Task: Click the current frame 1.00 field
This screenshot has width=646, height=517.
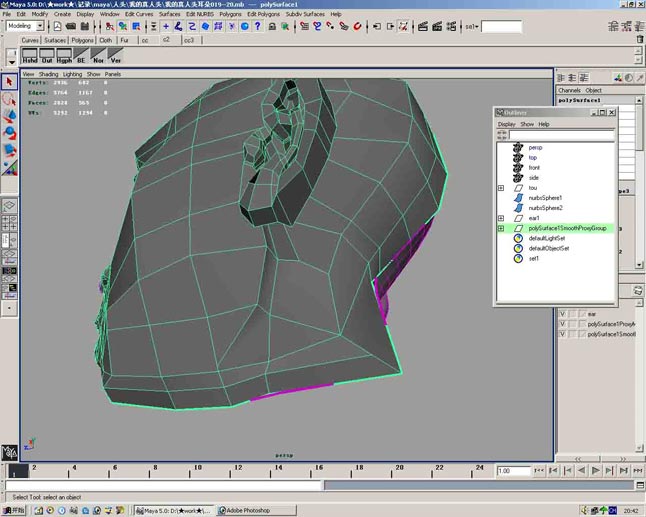Action: (x=514, y=471)
